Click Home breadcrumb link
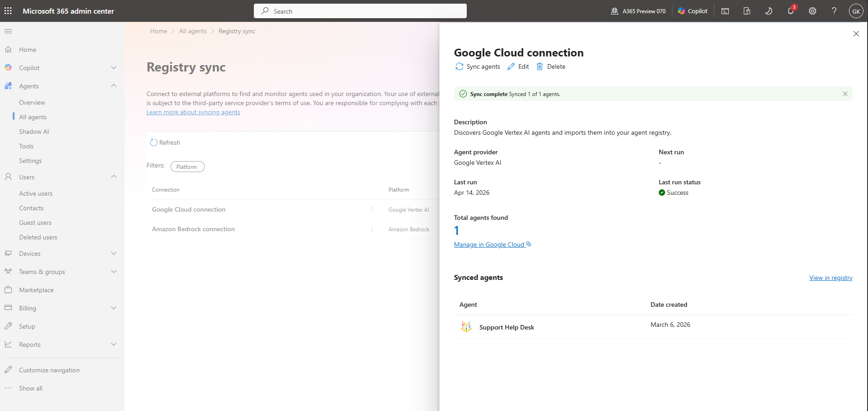 coord(159,31)
